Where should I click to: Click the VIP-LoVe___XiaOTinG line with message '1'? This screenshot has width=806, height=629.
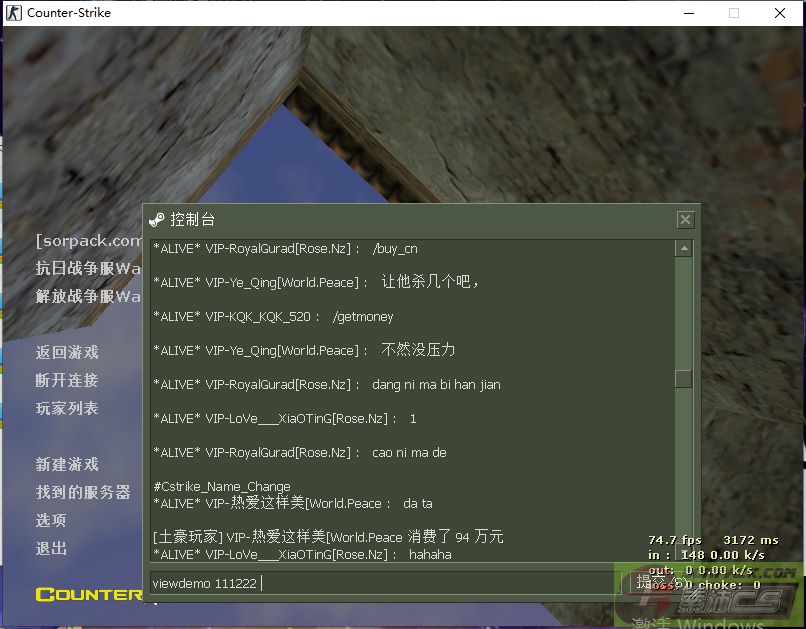[x=284, y=419]
